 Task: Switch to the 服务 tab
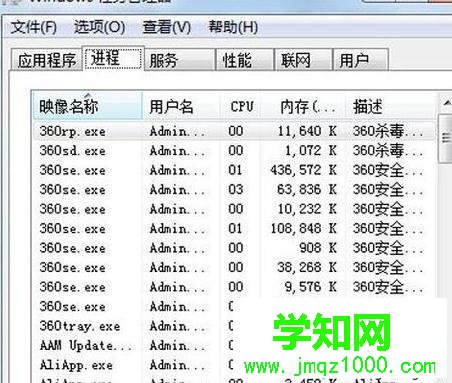click(180, 60)
